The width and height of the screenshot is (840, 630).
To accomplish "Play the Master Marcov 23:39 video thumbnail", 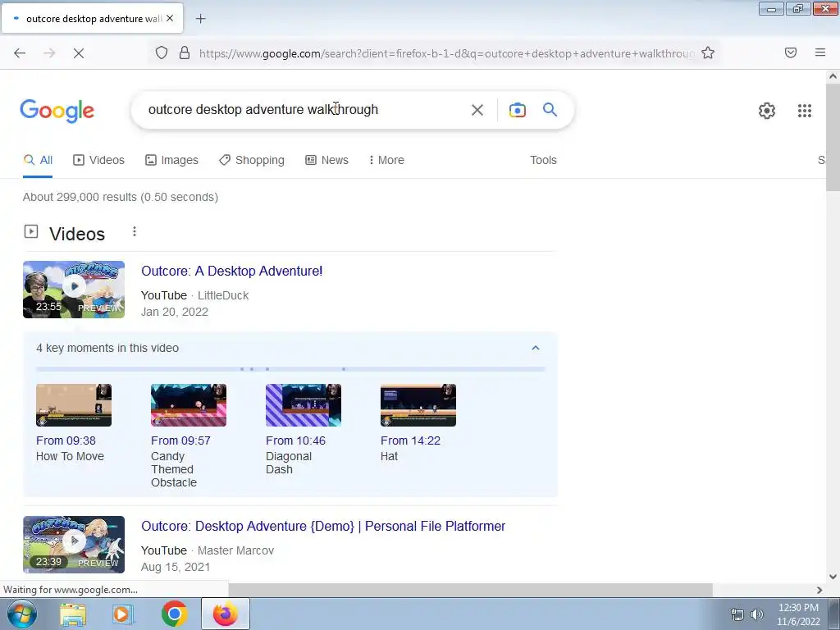I will coord(74,545).
